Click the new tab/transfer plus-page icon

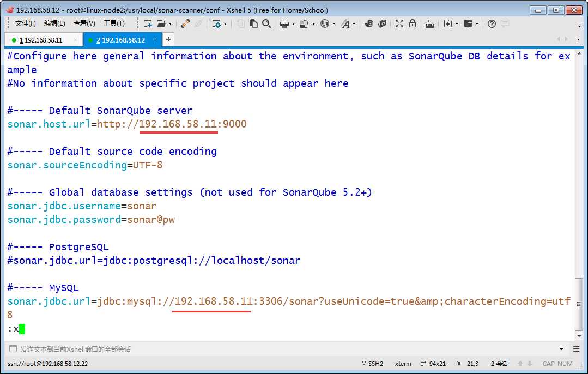coord(448,23)
